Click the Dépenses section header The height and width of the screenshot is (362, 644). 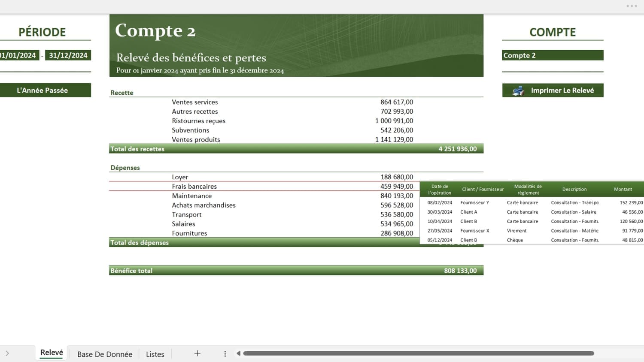125,168
